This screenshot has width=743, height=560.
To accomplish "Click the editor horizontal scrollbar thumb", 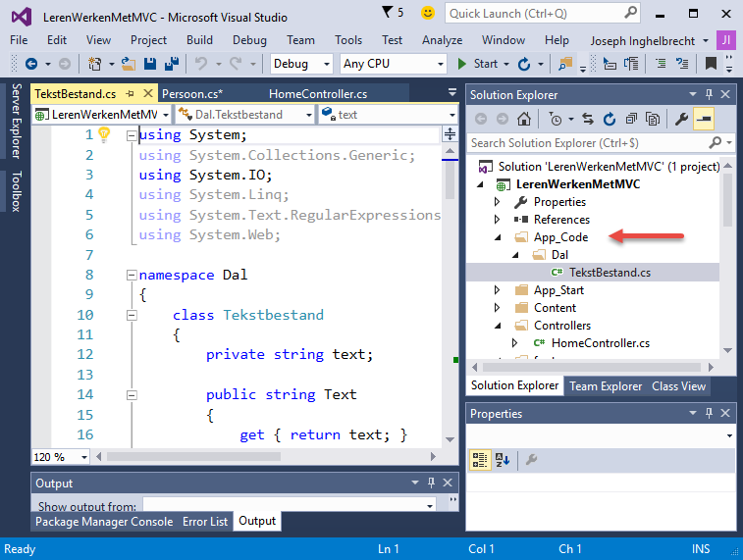I will point(193,456).
